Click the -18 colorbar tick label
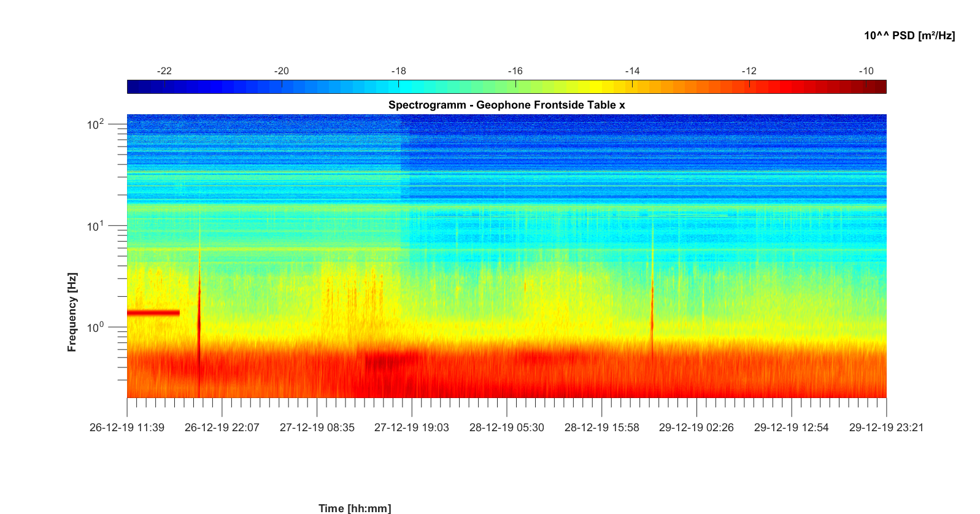 [398, 71]
